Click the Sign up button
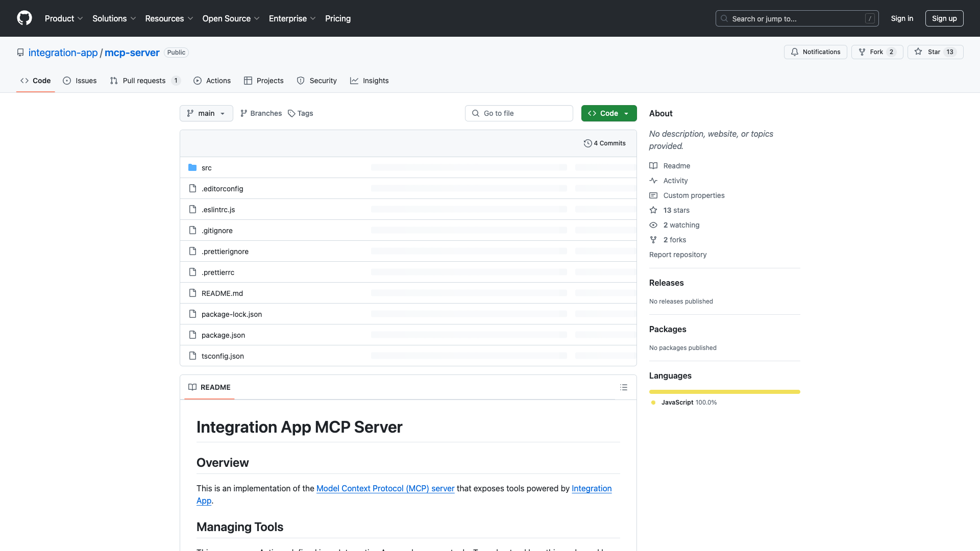 944,18
